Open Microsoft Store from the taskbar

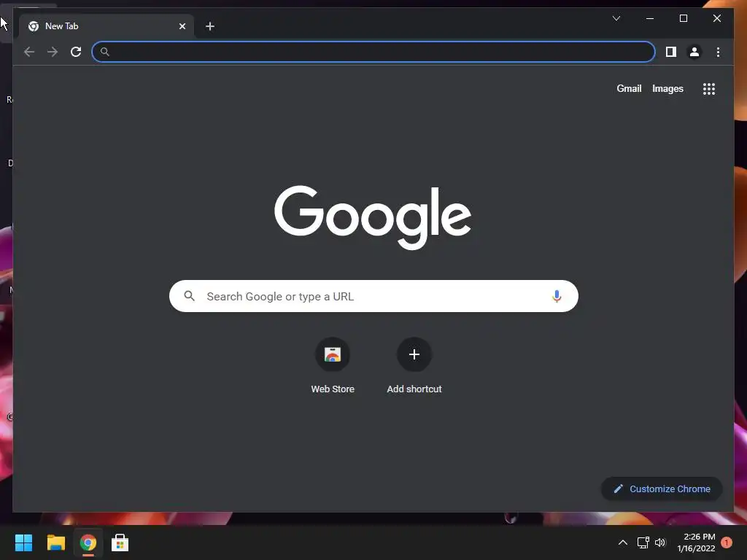[120, 542]
